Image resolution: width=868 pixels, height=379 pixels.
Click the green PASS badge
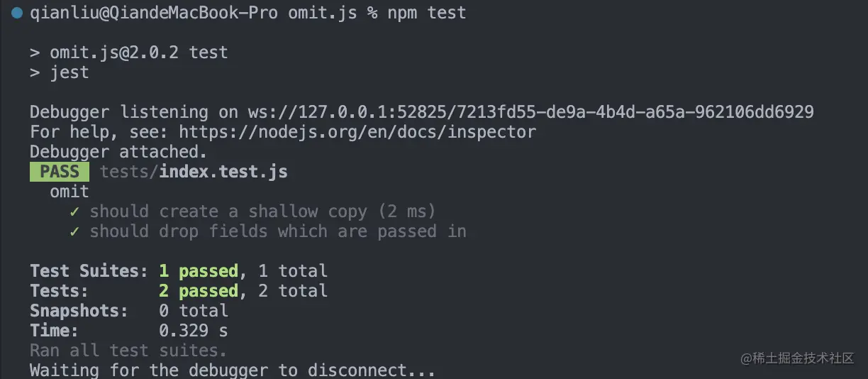(59, 171)
